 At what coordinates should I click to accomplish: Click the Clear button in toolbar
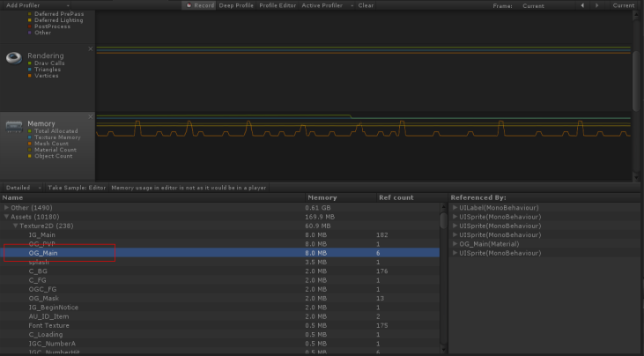click(x=366, y=5)
